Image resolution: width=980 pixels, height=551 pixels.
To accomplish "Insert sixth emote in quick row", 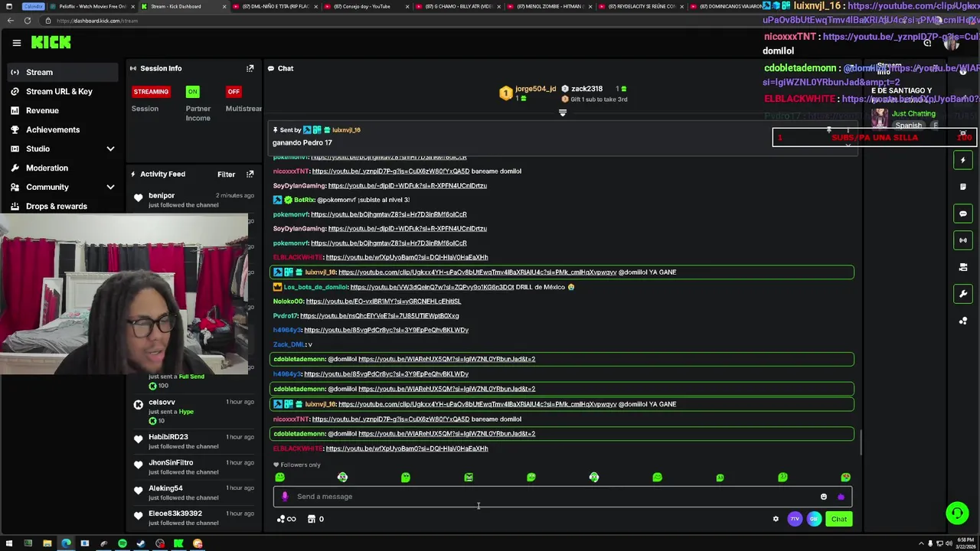I will pyautogui.click(x=594, y=478).
